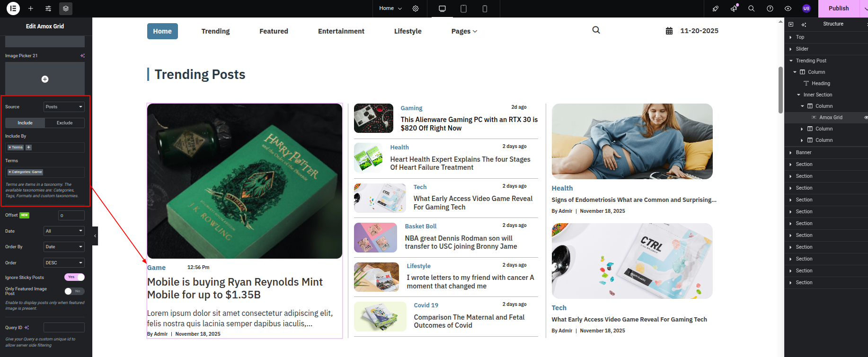Click the Query ID input field
The width and height of the screenshot is (868, 357).
click(64, 327)
